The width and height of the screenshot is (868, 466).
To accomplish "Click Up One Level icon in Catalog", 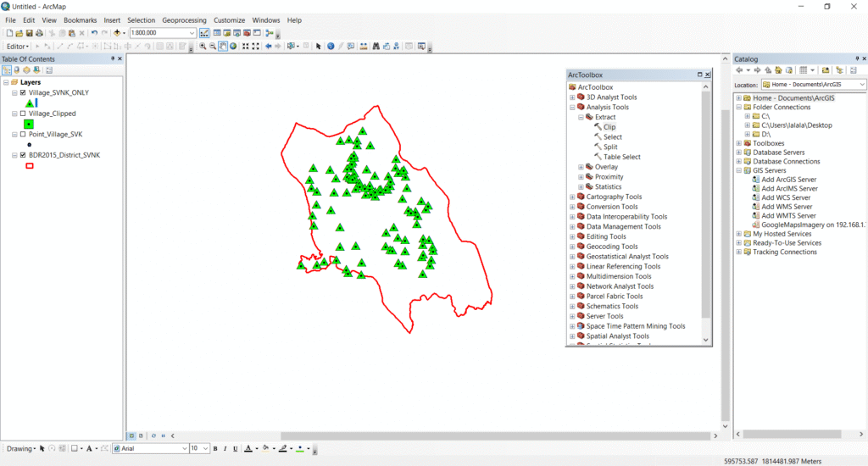I will 768,70.
